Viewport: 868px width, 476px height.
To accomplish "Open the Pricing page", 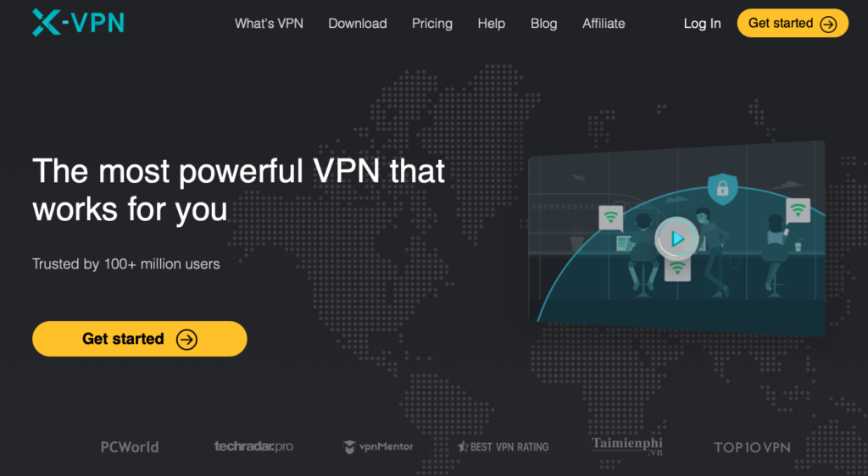I will 432,24.
